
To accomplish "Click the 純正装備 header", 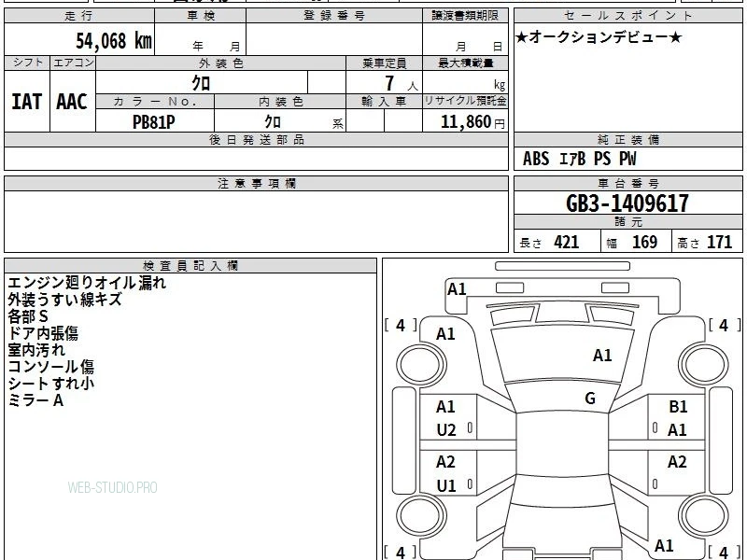I will click(627, 139).
